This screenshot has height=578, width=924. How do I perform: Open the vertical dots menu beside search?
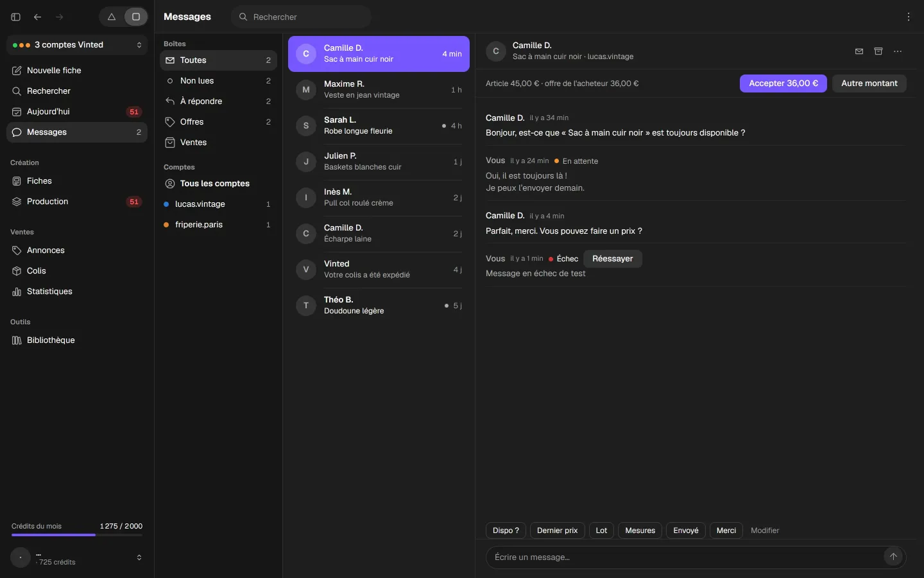click(x=909, y=17)
